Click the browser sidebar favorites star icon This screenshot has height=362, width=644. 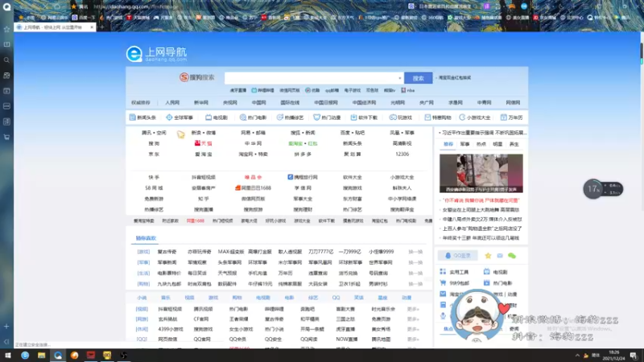(6, 29)
